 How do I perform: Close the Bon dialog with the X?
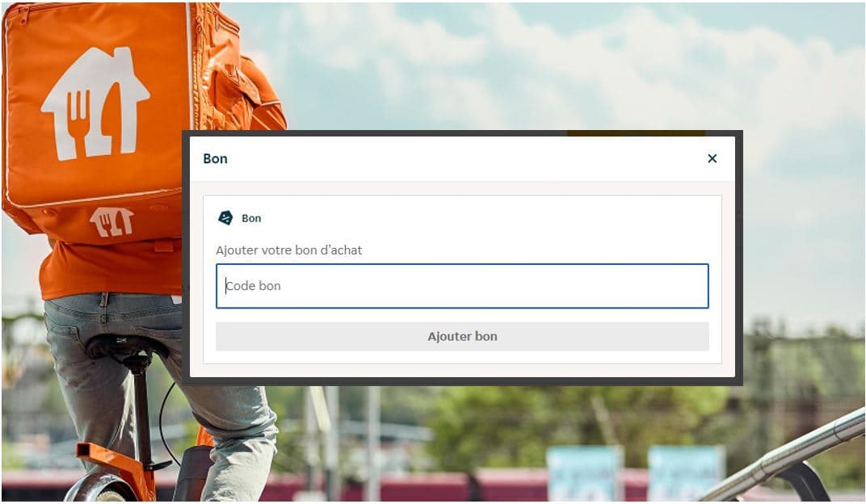coord(712,158)
